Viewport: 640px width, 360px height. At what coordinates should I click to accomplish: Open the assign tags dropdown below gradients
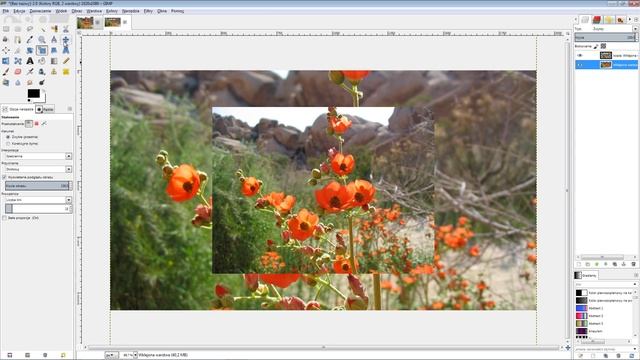pyautogui.click(x=635, y=349)
